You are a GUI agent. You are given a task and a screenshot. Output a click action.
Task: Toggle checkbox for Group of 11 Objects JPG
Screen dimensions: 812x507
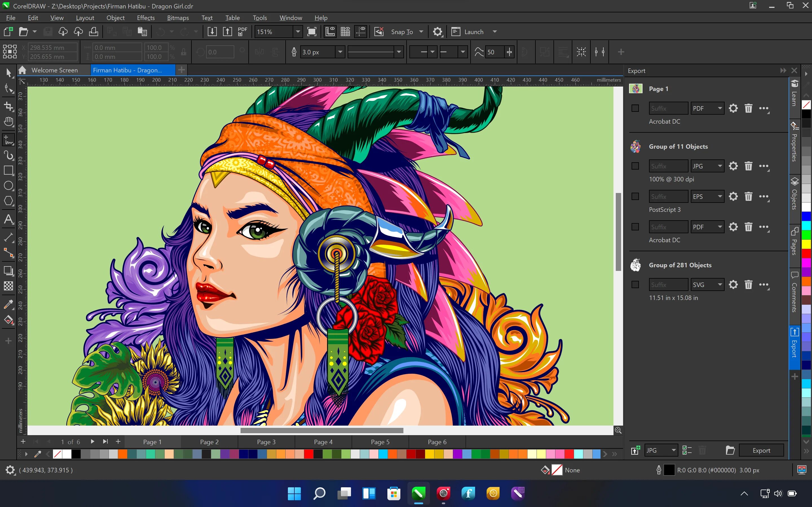pos(636,166)
